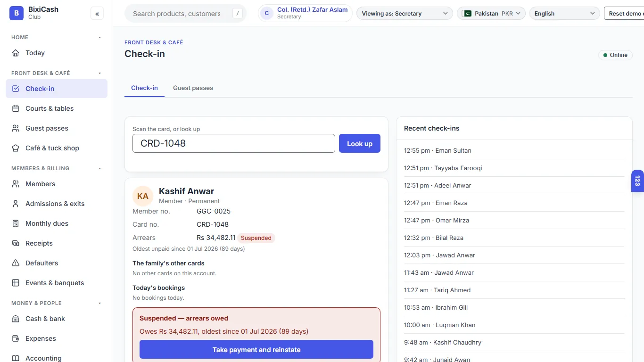Click the Receipts icon in sidebar
This screenshot has height=362, width=644.
(x=16, y=243)
